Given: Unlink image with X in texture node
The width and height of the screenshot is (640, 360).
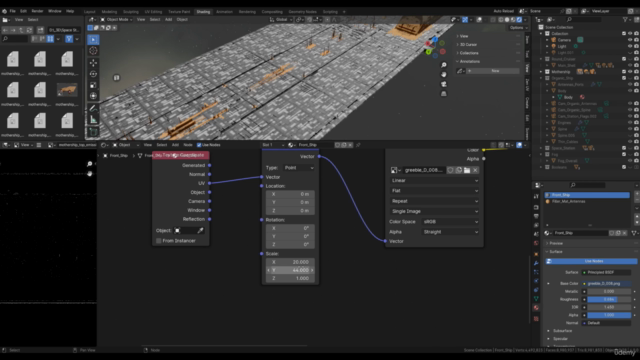Looking at the screenshot, I should (475, 170).
